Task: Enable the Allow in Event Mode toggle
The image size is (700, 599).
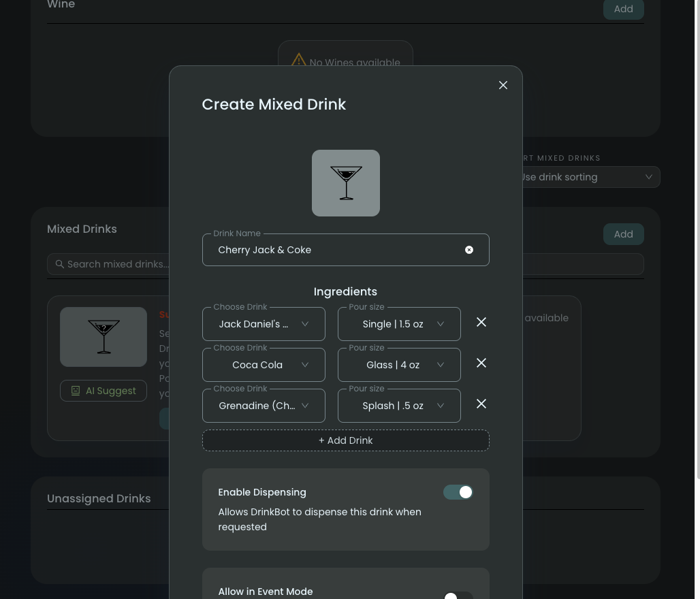Action: tap(458, 595)
